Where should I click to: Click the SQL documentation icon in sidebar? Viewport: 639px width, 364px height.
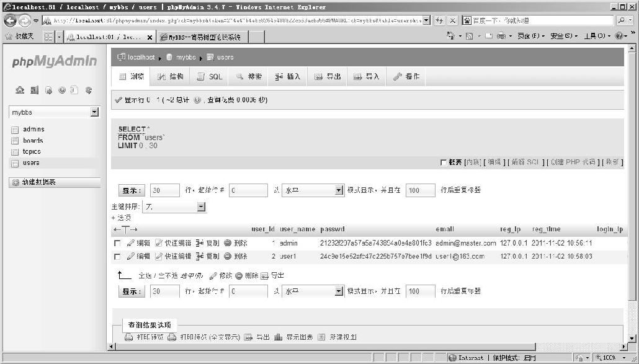74,90
